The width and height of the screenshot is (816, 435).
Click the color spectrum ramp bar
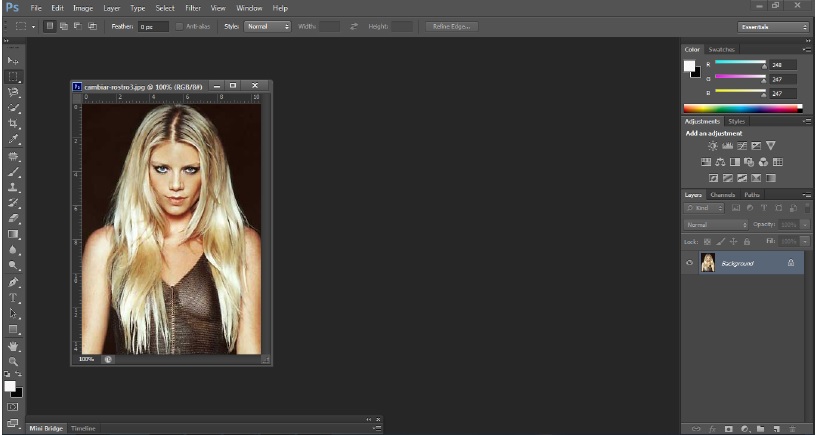pos(742,108)
